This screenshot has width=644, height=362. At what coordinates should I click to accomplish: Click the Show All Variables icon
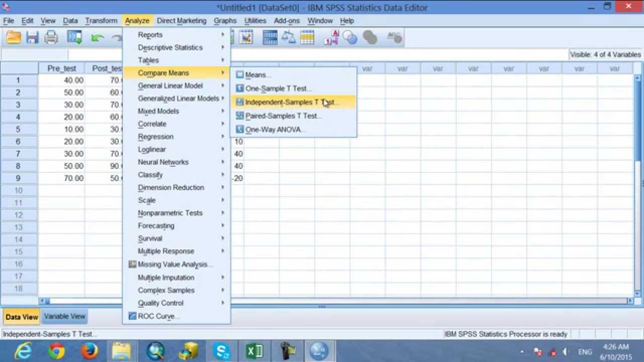[370, 38]
